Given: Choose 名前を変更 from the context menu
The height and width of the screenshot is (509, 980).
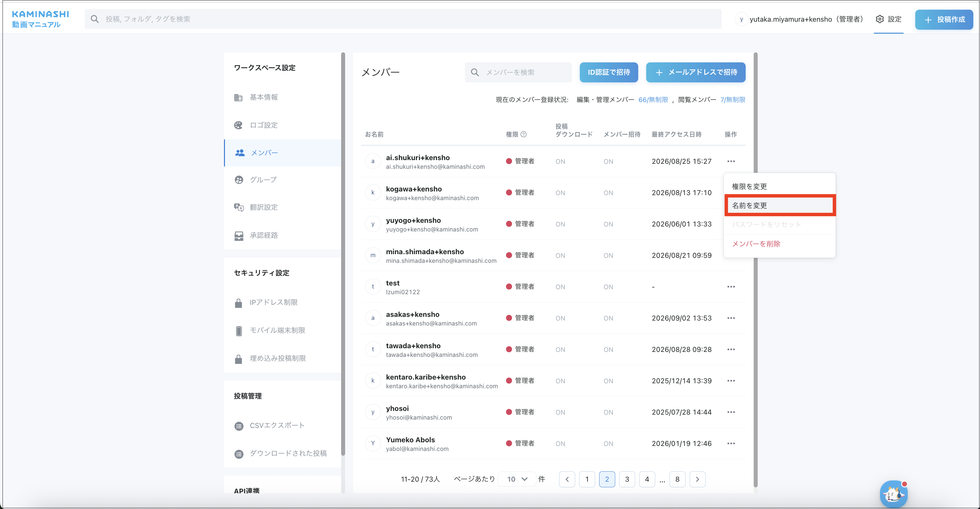Looking at the screenshot, I should (779, 205).
